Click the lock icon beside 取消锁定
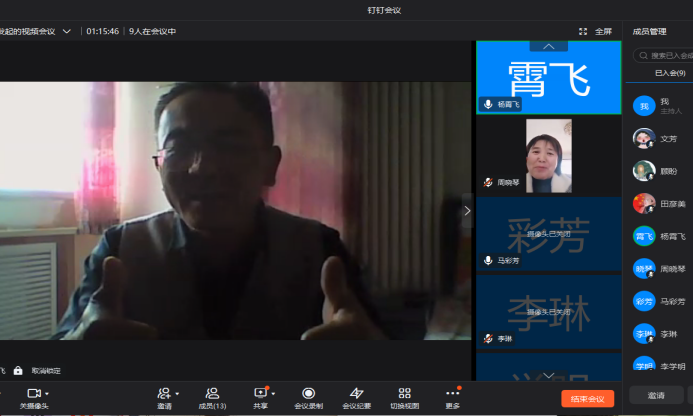694x416 pixels. (18, 370)
